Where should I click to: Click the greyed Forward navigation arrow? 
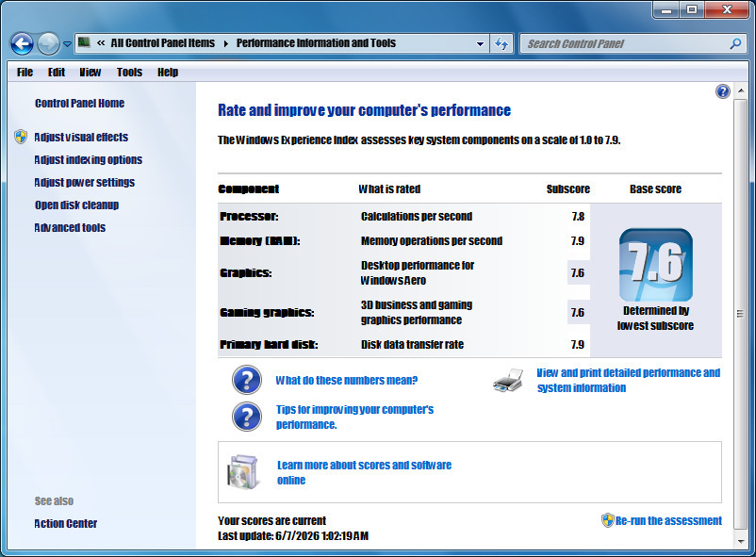coord(48,44)
